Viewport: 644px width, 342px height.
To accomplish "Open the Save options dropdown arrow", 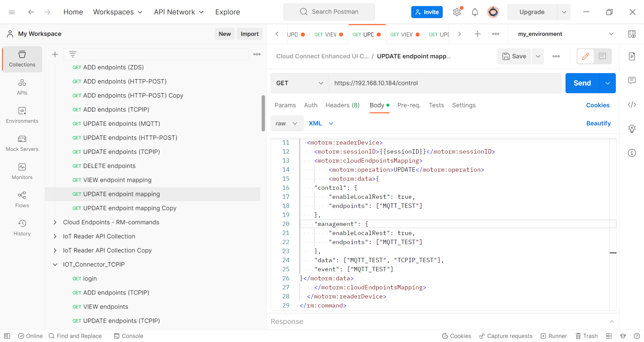I will (538, 56).
